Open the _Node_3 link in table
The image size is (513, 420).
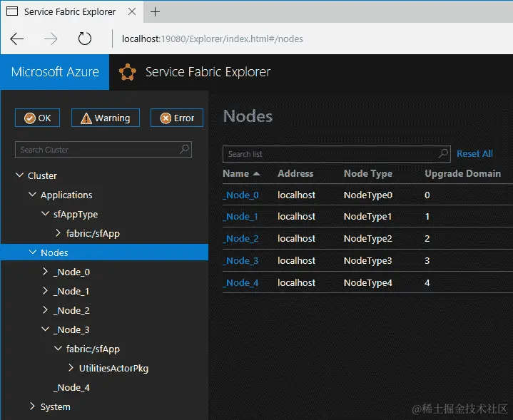[x=240, y=261]
